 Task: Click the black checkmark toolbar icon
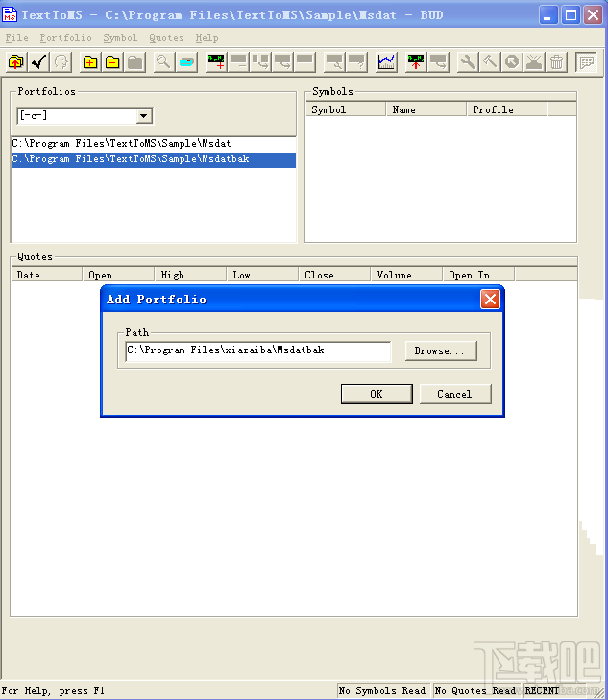38,62
